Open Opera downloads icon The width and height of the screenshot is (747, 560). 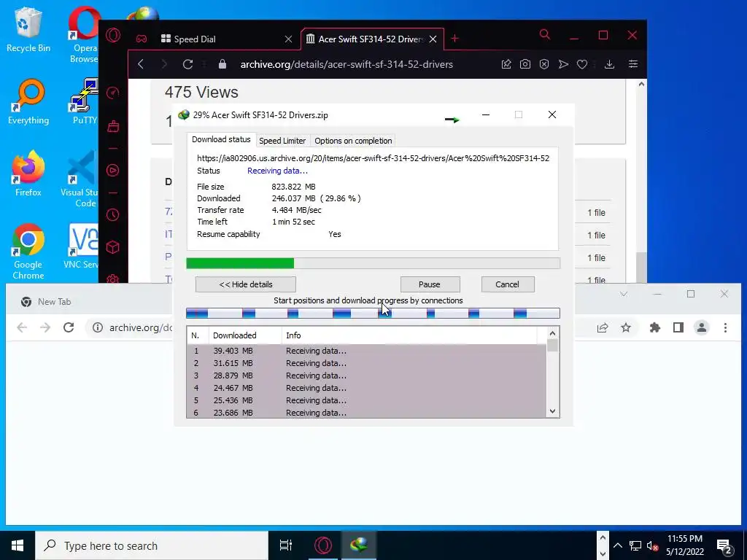pyautogui.click(x=609, y=64)
